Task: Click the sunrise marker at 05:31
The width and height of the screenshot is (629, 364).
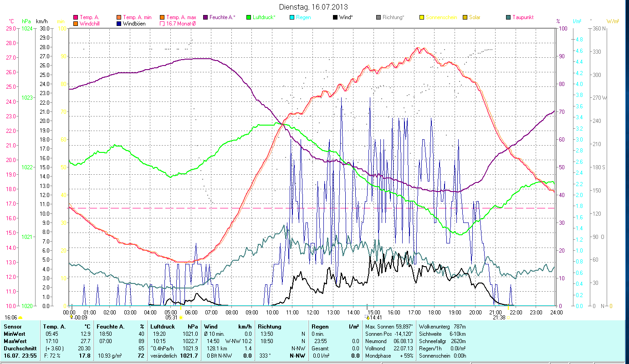Action: (x=181, y=318)
